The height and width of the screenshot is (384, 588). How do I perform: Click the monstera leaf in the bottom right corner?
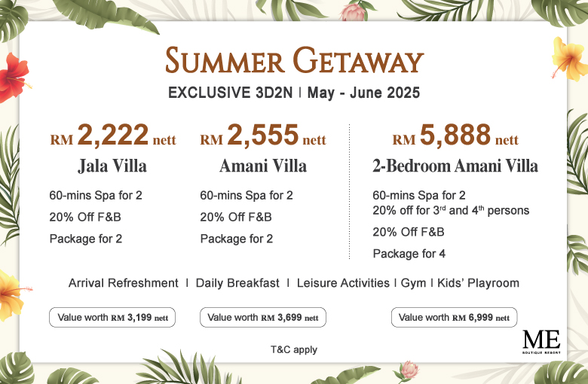pos(561,373)
